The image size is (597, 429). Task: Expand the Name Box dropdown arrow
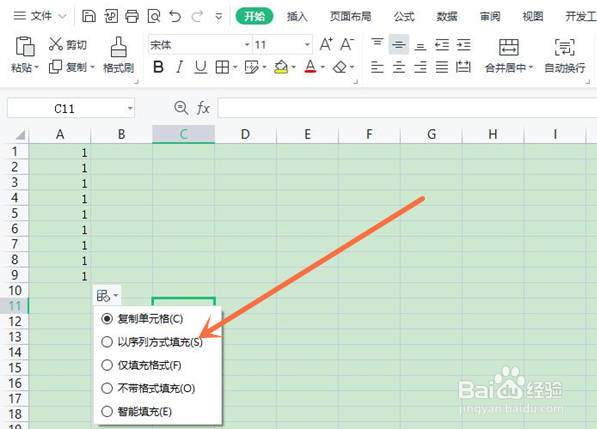[x=130, y=108]
